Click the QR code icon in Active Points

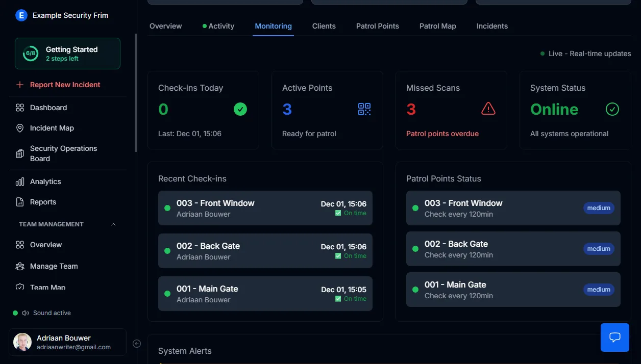pyautogui.click(x=364, y=109)
